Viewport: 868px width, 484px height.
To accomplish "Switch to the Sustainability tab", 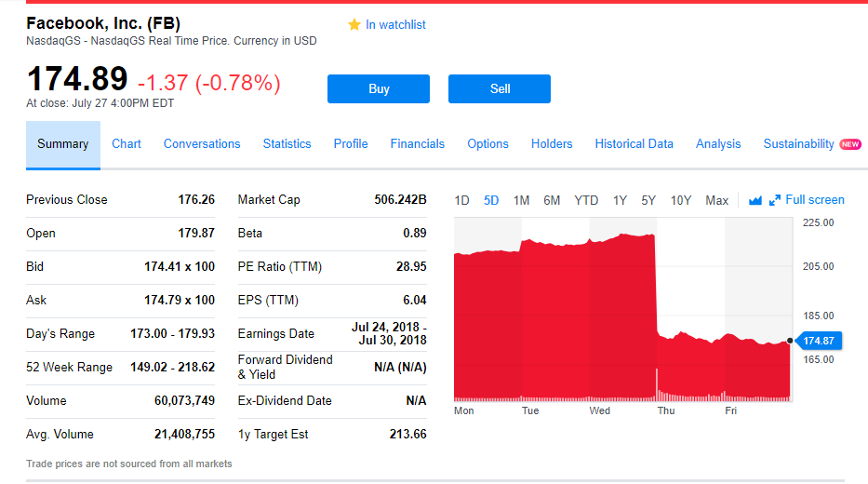I will click(798, 144).
